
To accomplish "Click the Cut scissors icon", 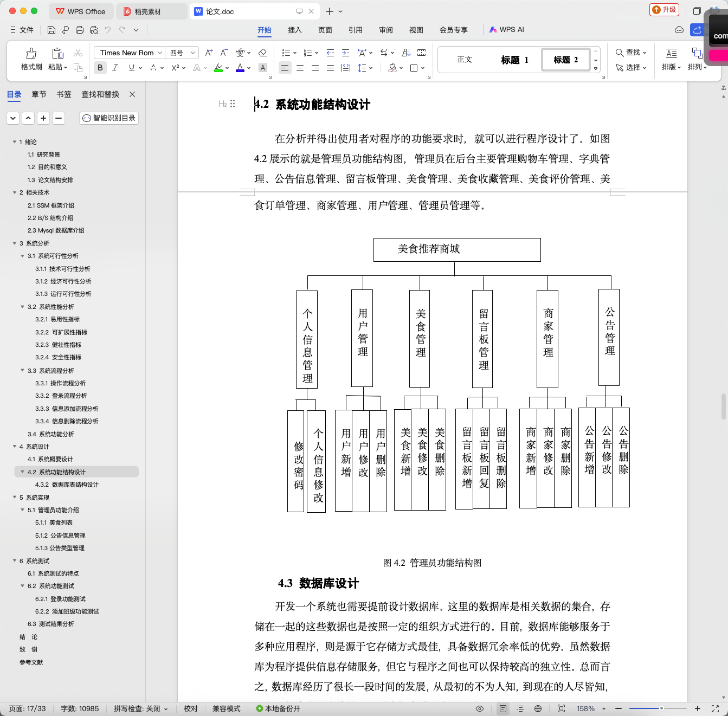I will [78, 53].
